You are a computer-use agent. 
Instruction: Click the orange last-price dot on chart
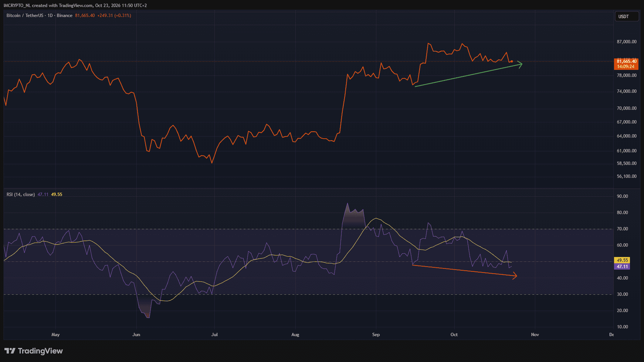pos(512,61)
